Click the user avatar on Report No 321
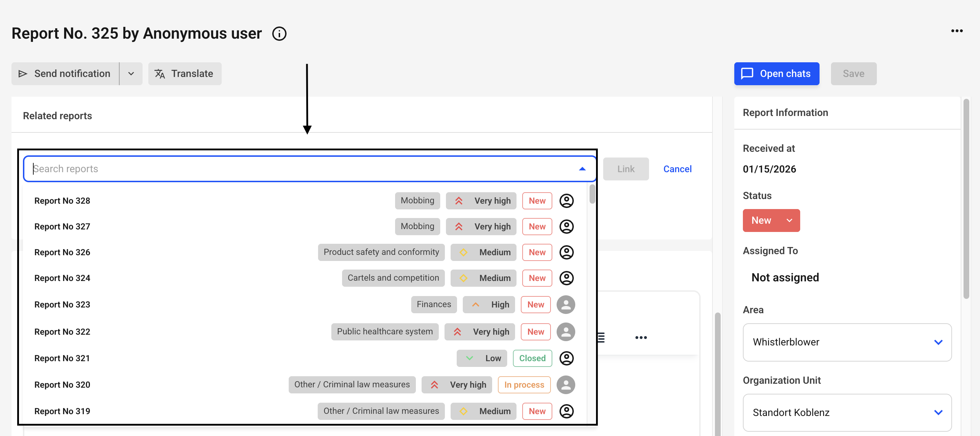 coord(566,358)
